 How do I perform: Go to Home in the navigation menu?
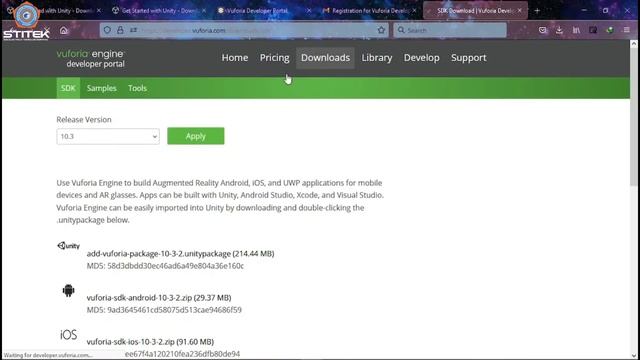(x=235, y=58)
